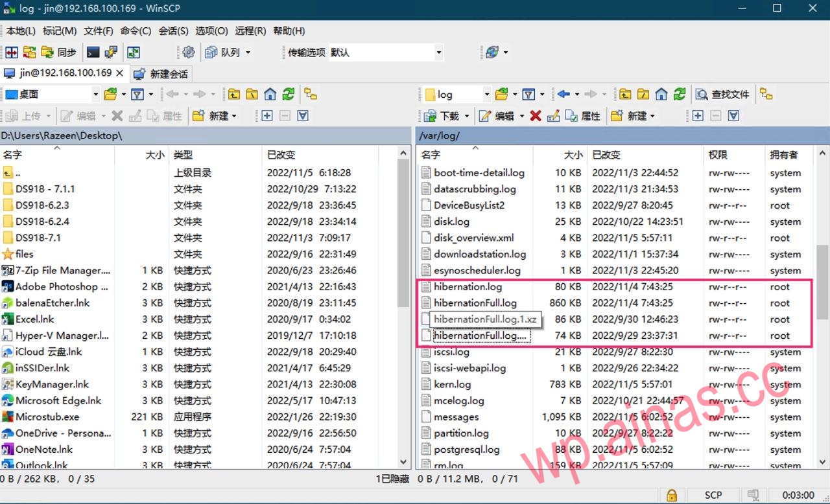Open local 桌面 drive combo box

(51, 95)
